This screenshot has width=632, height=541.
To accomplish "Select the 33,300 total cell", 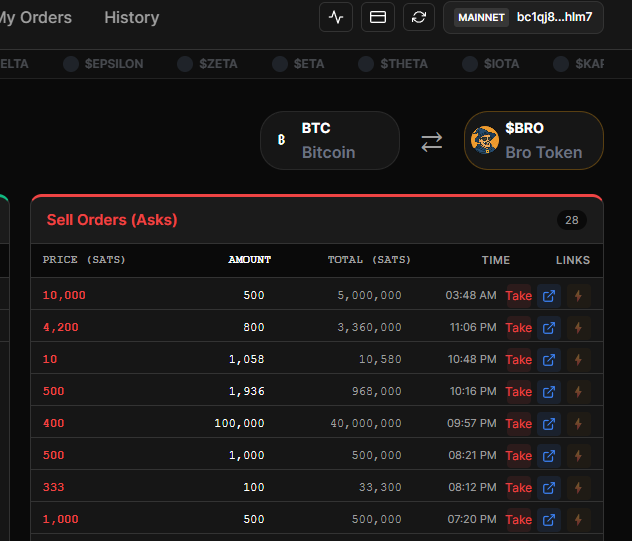I will tap(380, 487).
